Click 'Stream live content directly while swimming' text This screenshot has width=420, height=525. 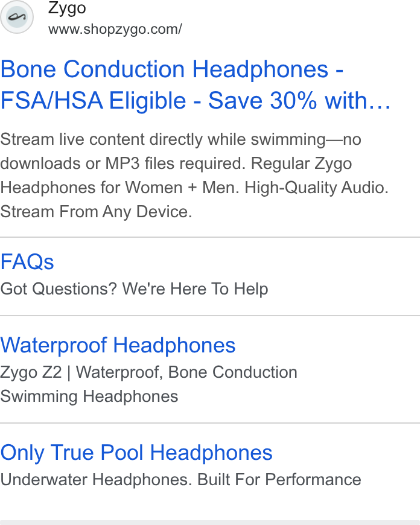[x=163, y=139]
